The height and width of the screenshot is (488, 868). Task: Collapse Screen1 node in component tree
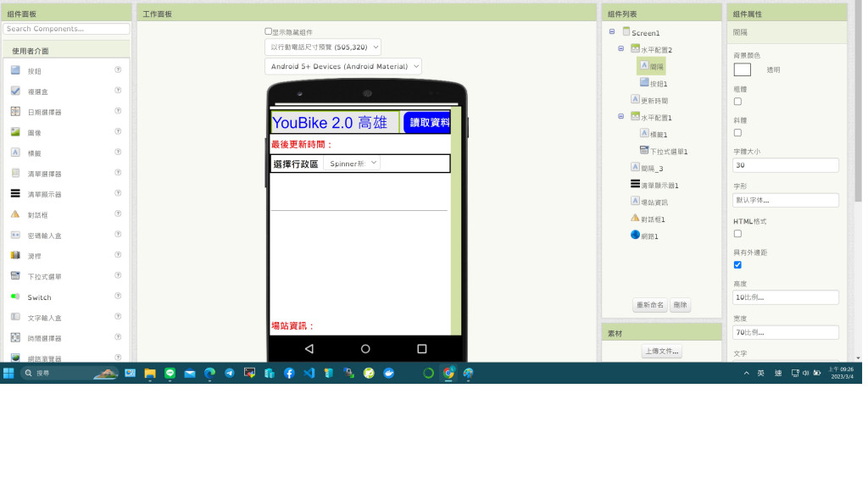tap(612, 32)
